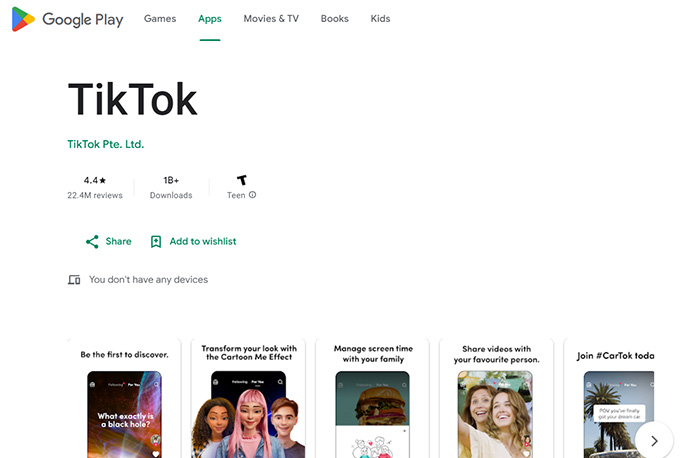The height and width of the screenshot is (458, 700).
Task: Switch to the Books tab
Action: pos(334,19)
